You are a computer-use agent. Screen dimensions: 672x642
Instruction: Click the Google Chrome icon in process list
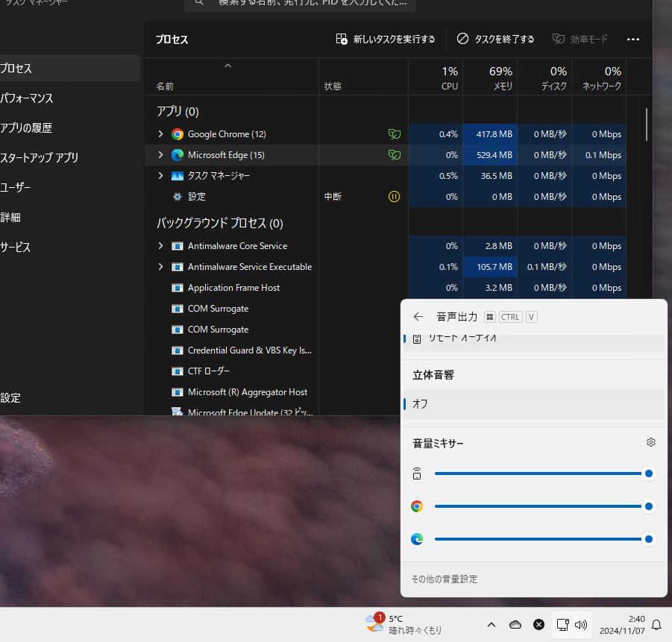tap(177, 134)
